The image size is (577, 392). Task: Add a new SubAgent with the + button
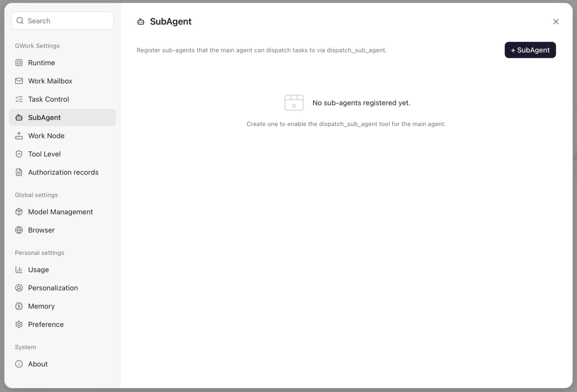[530, 50]
